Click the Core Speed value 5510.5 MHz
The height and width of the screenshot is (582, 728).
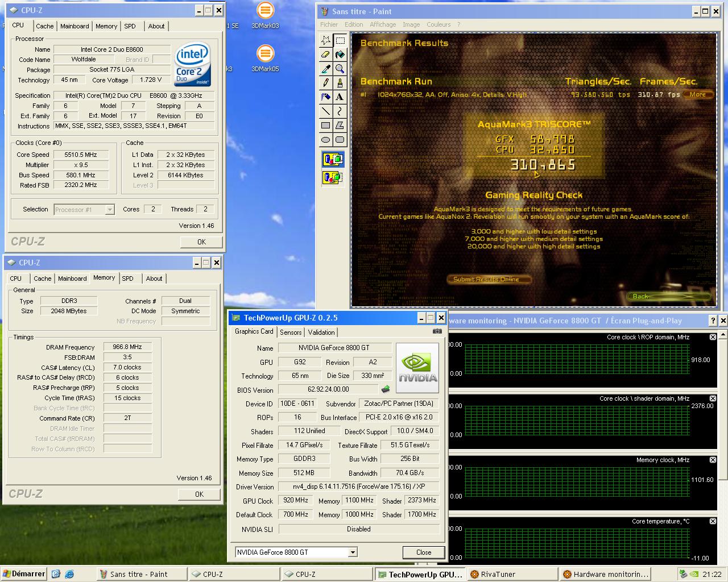point(80,155)
